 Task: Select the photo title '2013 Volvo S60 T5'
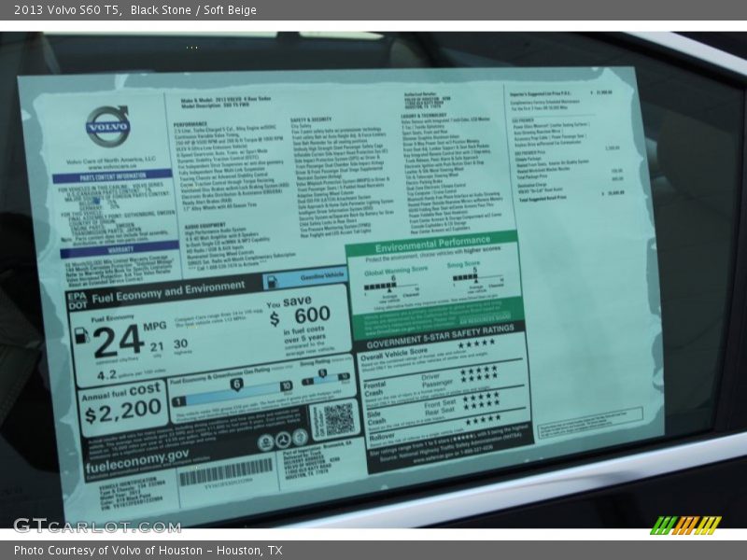67,10
